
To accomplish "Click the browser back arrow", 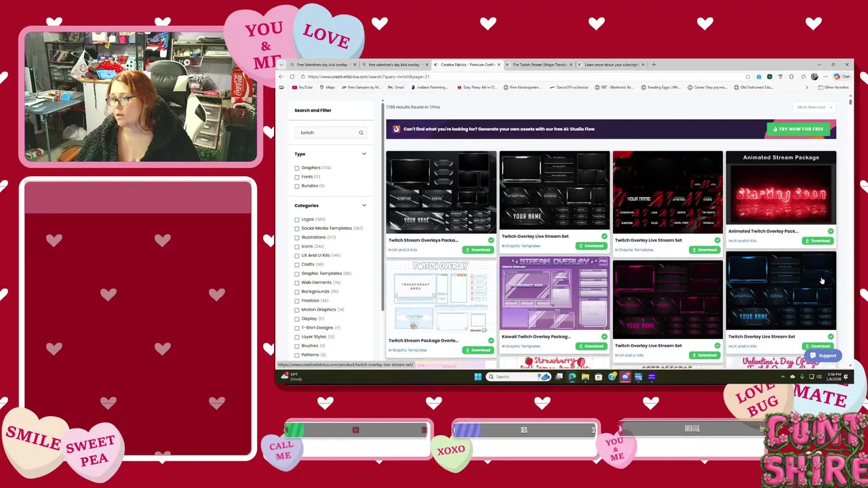I will tap(282, 77).
